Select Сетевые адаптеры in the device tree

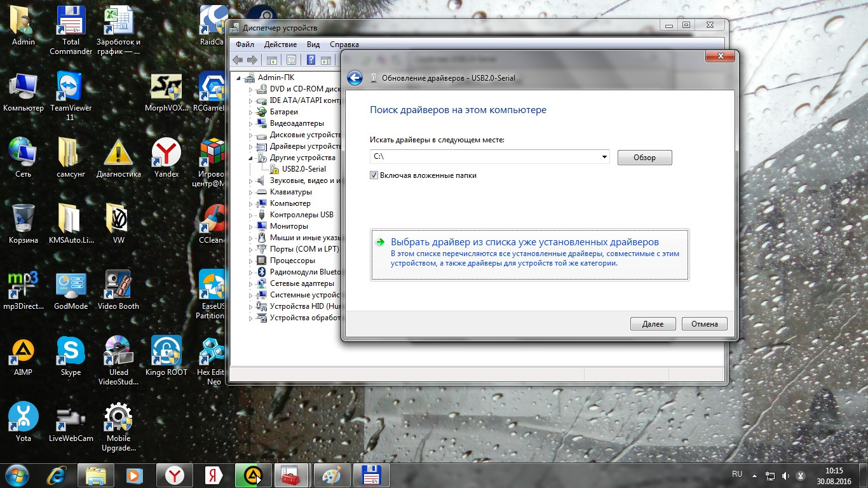click(x=301, y=283)
